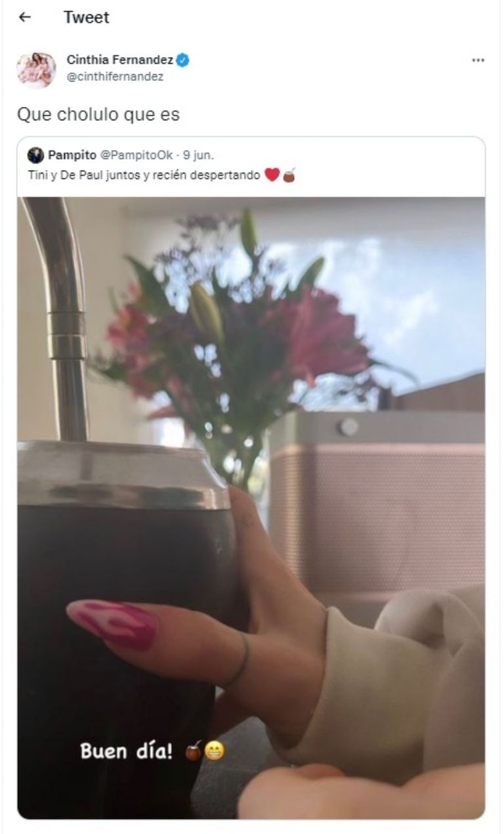Viewport: 504px width, 834px height.
Task: Click the red heart emoji in quoted tweet
Action: tap(272, 174)
